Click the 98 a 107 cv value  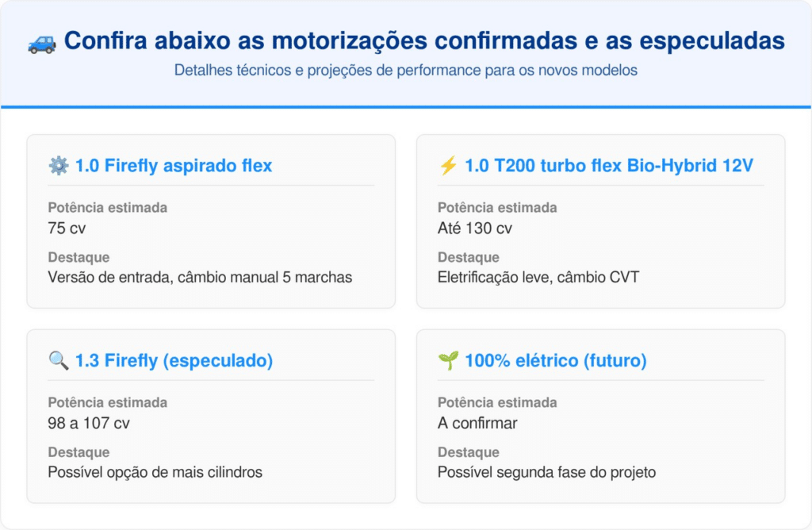(89, 424)
